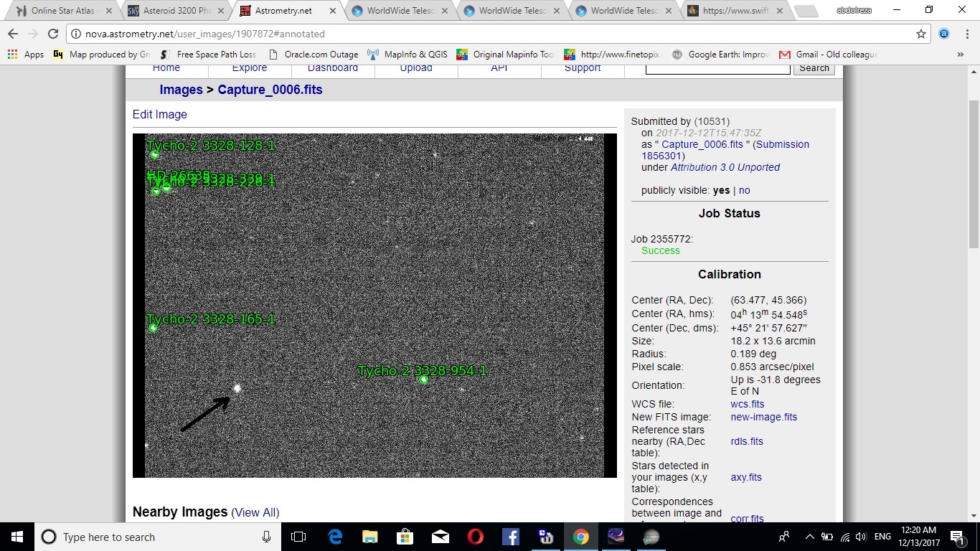980x551 pixels.
Task: Open Facebook app in the taskbar
Action: coord(510,537)
